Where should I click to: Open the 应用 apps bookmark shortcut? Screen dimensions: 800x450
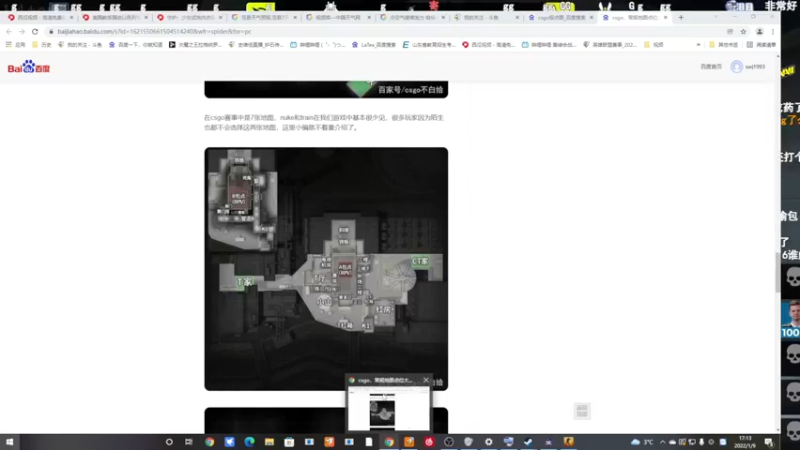click(15, 45)
